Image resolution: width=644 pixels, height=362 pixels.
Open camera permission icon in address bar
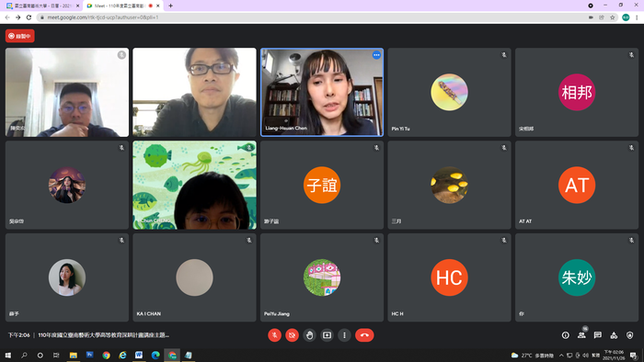point(591,17)
